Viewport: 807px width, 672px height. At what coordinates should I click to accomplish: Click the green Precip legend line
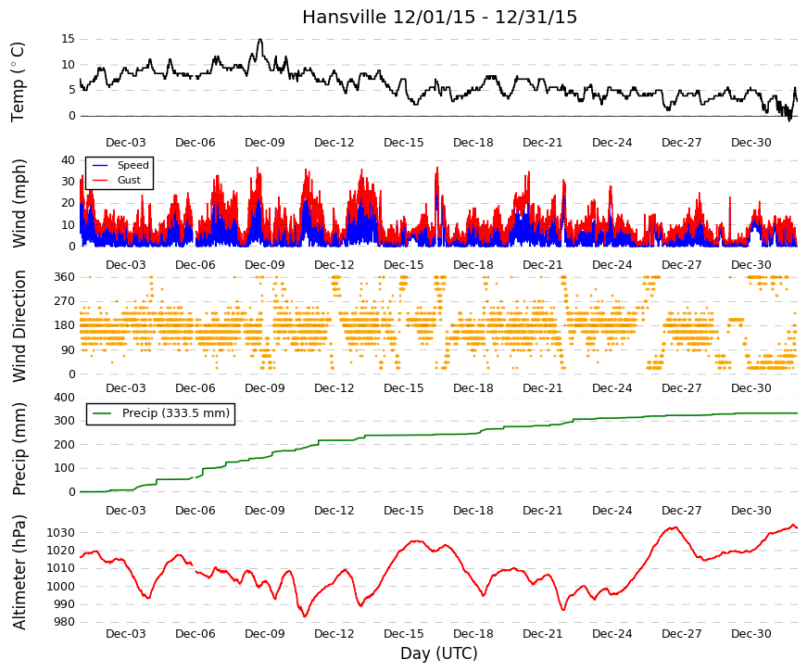pyautogui.click(x=101, y=413)
